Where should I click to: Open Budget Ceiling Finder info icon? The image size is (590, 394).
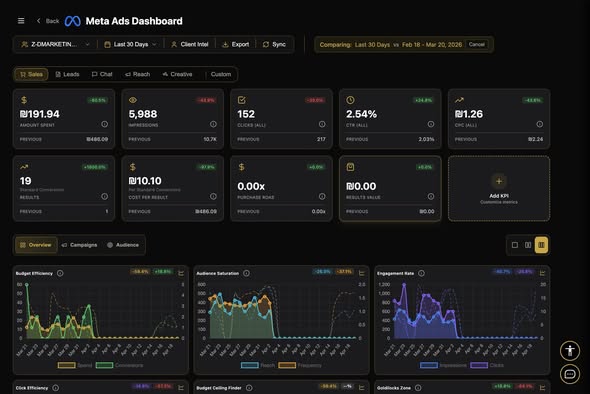click(249, 388)
